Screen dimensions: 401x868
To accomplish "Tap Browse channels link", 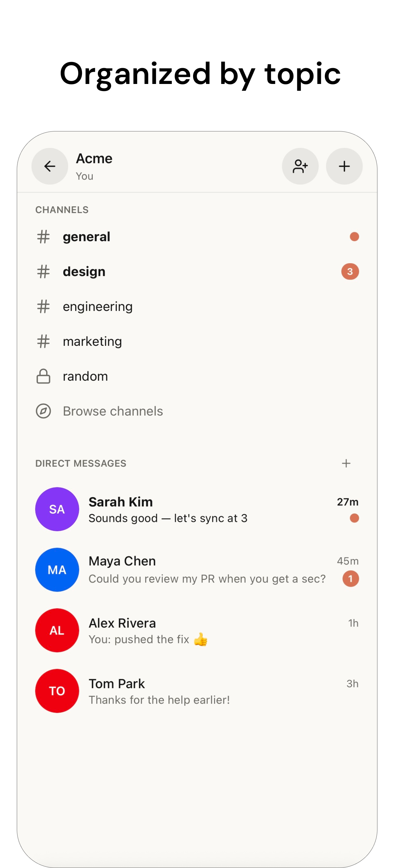I will point(113,411).
